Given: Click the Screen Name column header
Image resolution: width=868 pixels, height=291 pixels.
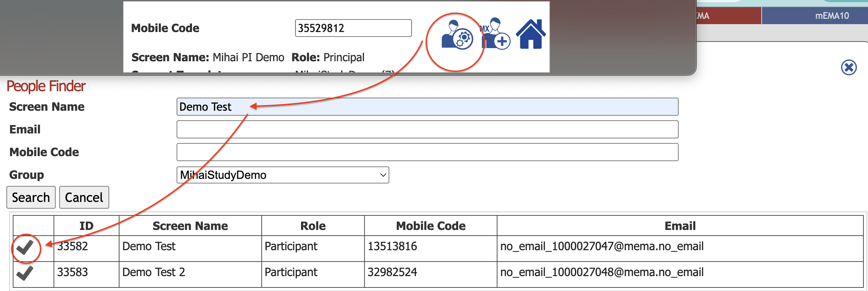Looking at the screenshot, I should [190, 226].
